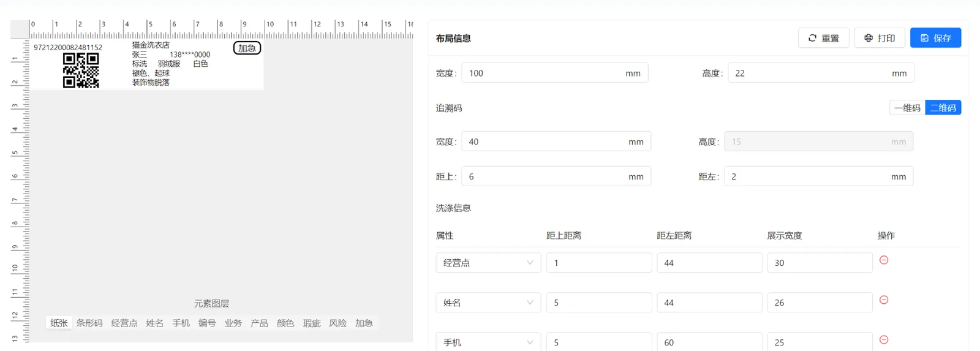Click 姓名 距上距离 field showing 5

[599, 303]
